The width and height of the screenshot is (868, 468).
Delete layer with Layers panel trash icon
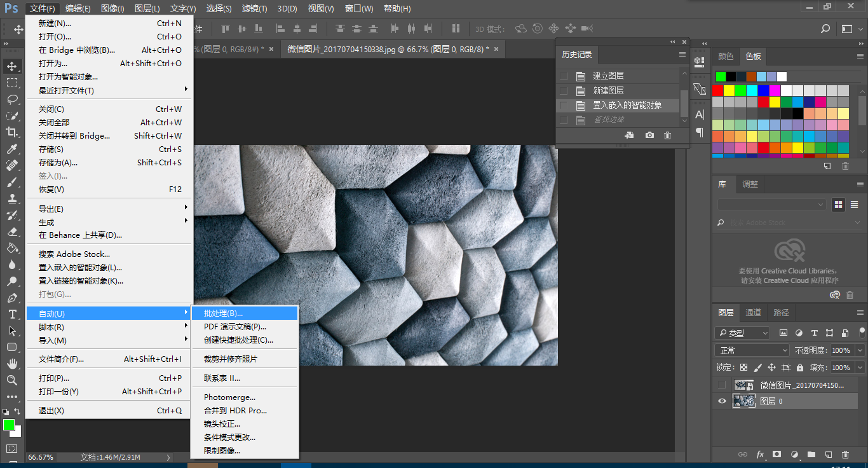click(x=845, y=455)
